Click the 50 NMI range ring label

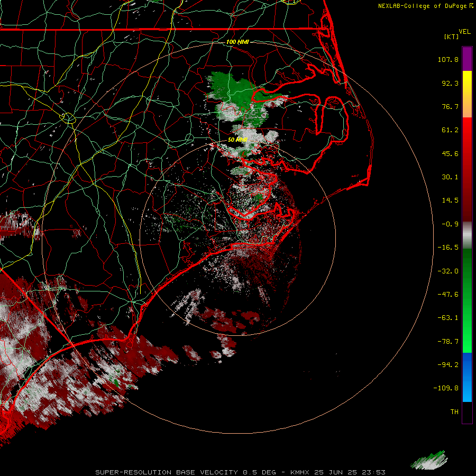click(x=237, y=140)
